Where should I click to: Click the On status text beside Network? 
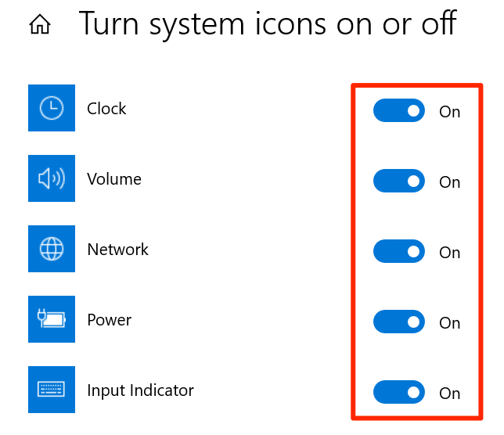pos(449,253)
